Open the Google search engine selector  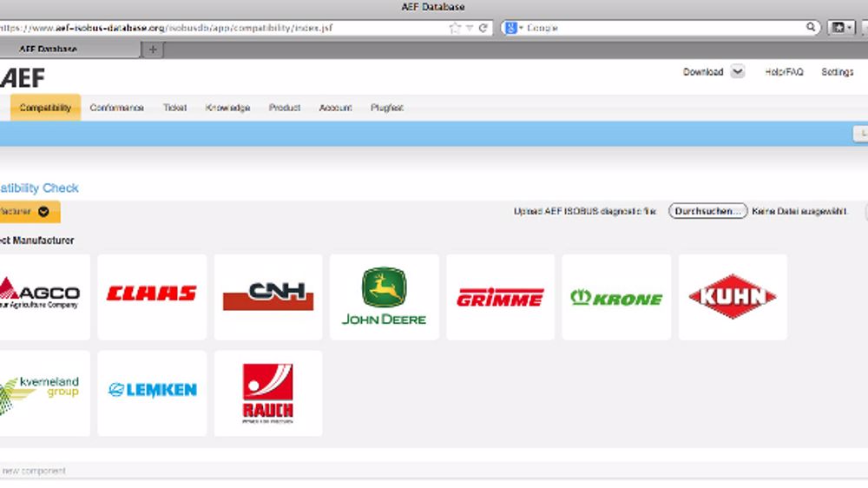514,28
